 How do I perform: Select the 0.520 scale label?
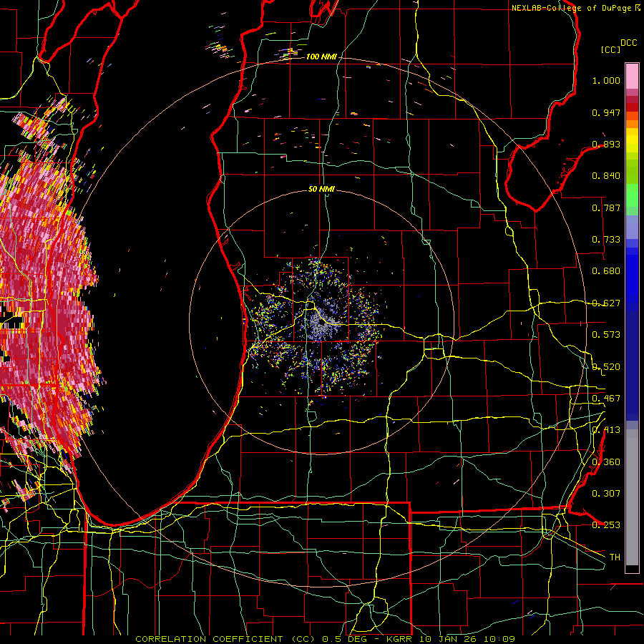pos(606,367)
